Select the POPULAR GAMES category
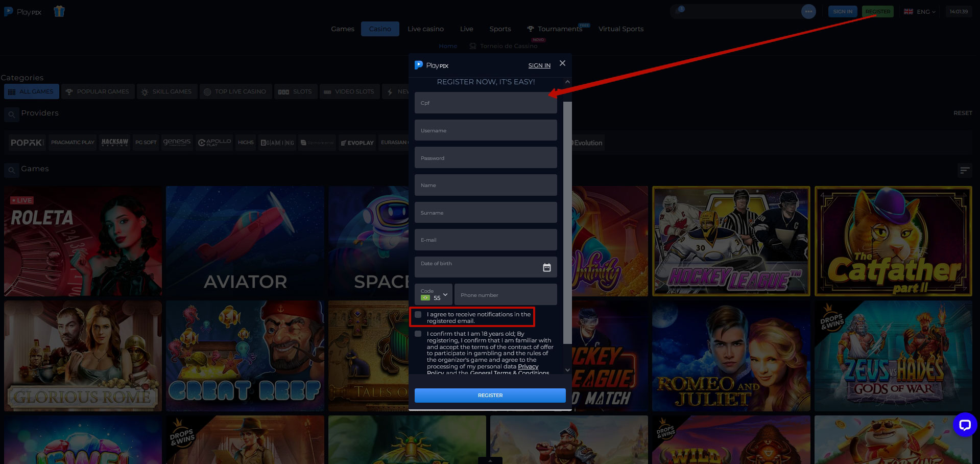Screen dimensions: 980x464 click(98, 91)
